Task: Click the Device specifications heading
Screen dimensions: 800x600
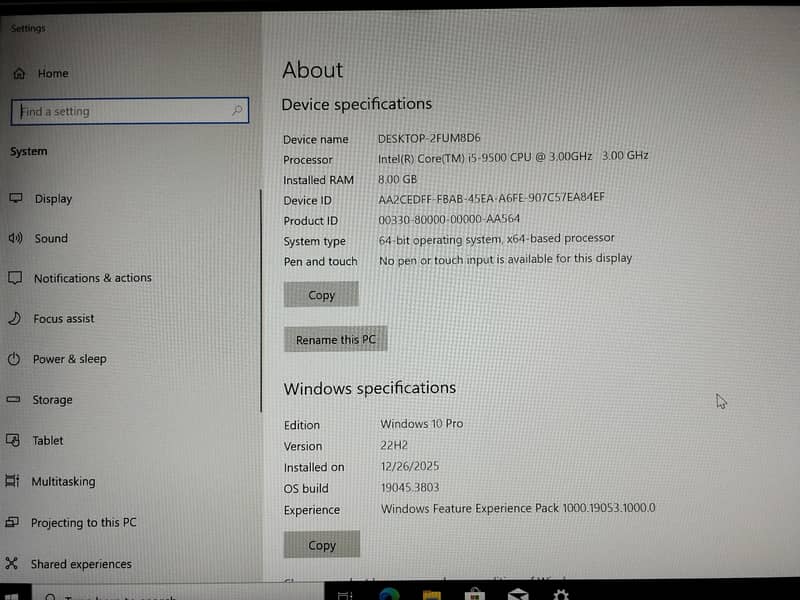Action: pos(357,104)
